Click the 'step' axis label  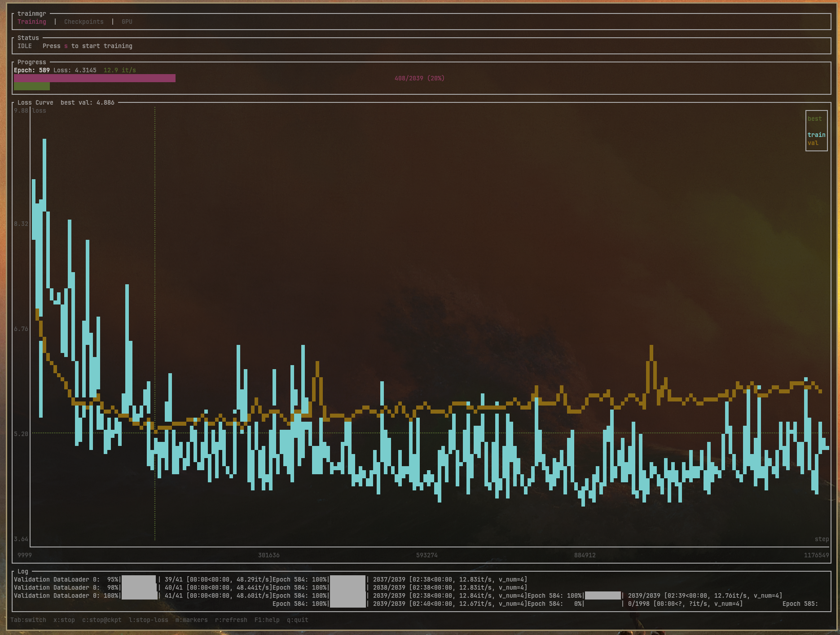[822, 539]
